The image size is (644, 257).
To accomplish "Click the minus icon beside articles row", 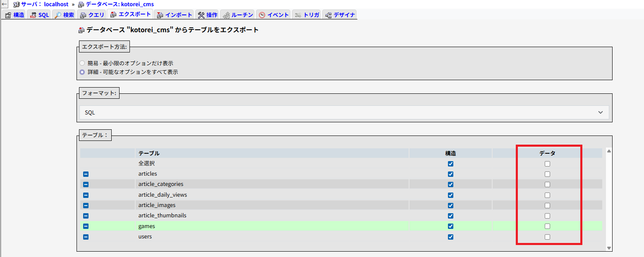I will pyautogui.click(x=86, y=174).
